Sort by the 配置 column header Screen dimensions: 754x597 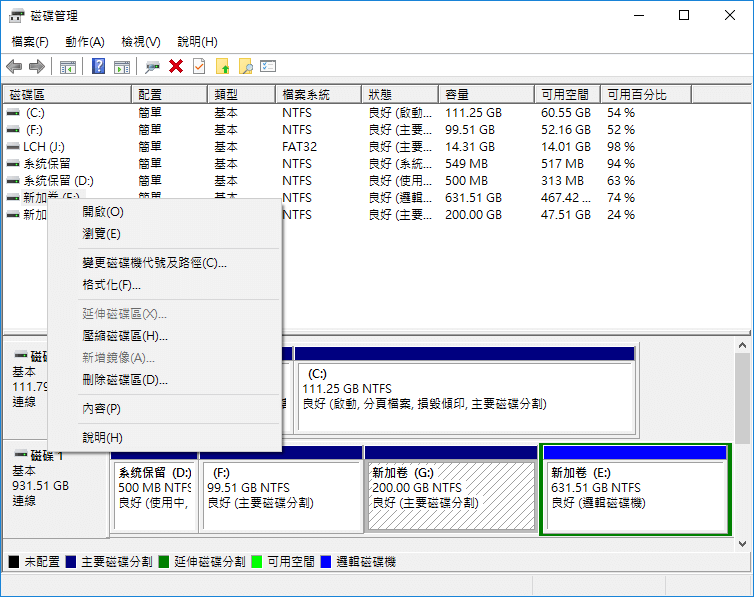(169, 95)
